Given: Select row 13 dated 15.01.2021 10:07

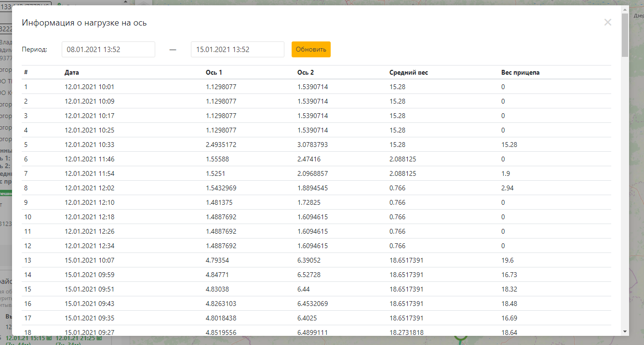Looking at the screenshot, I should 317,260.
